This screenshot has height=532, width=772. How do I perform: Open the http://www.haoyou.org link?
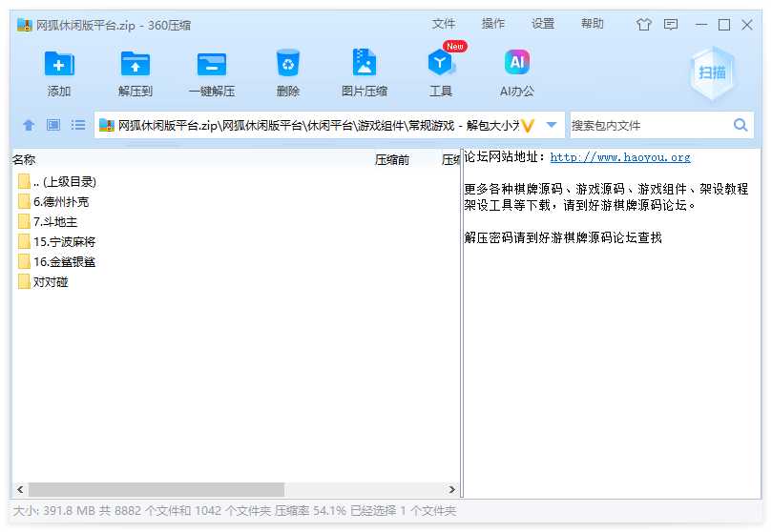coord(620,157)
